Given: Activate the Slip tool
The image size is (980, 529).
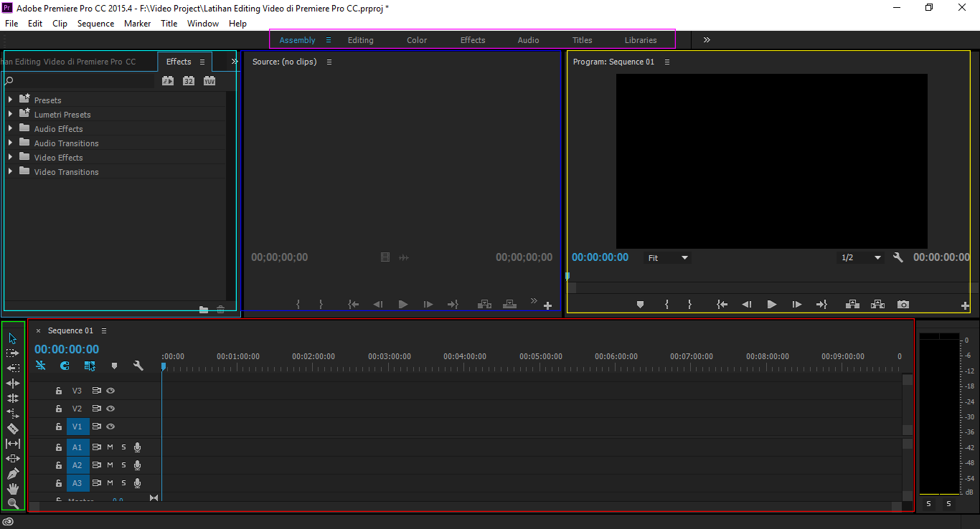Looking at the screenshot, I should (x=13, y=444).
